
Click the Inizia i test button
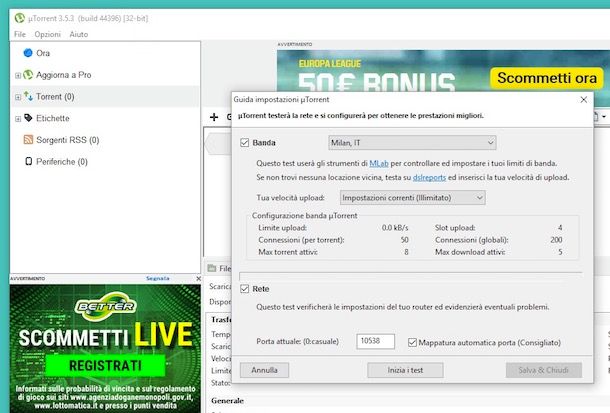(405, 370)
